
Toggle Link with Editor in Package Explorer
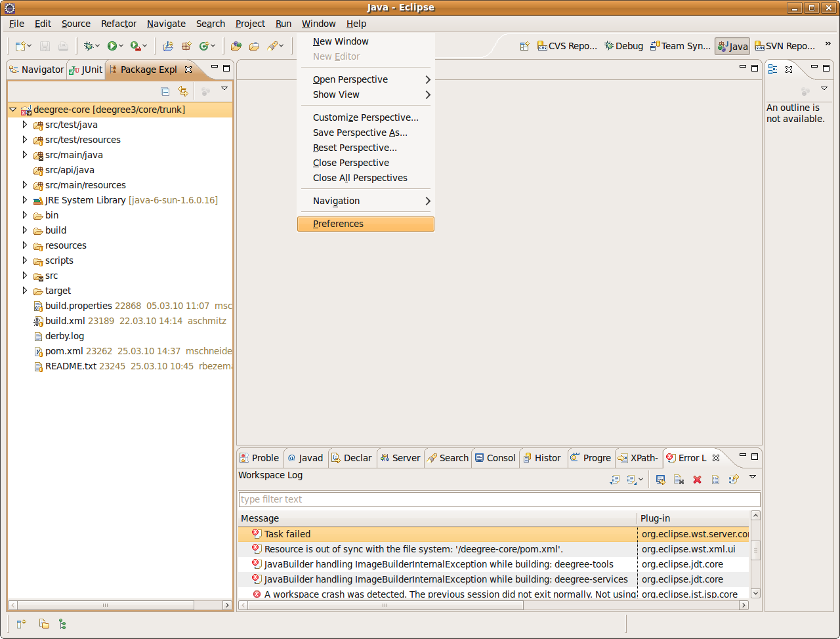pyautogui.click(x=183, y=91)
